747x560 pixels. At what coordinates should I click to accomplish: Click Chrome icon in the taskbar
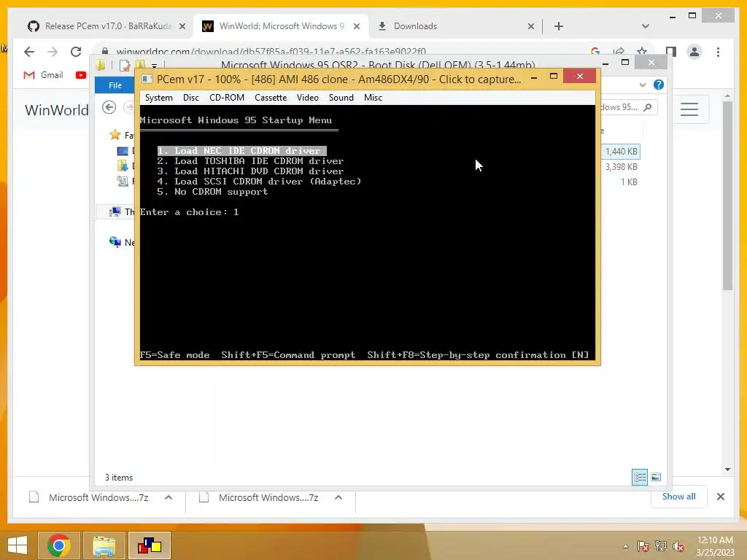59,545
